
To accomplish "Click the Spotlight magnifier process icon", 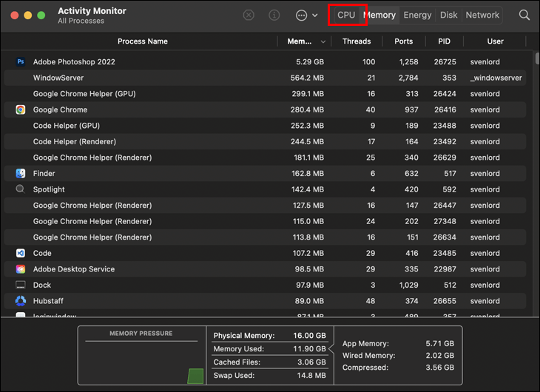I will [x=20, y=189].
